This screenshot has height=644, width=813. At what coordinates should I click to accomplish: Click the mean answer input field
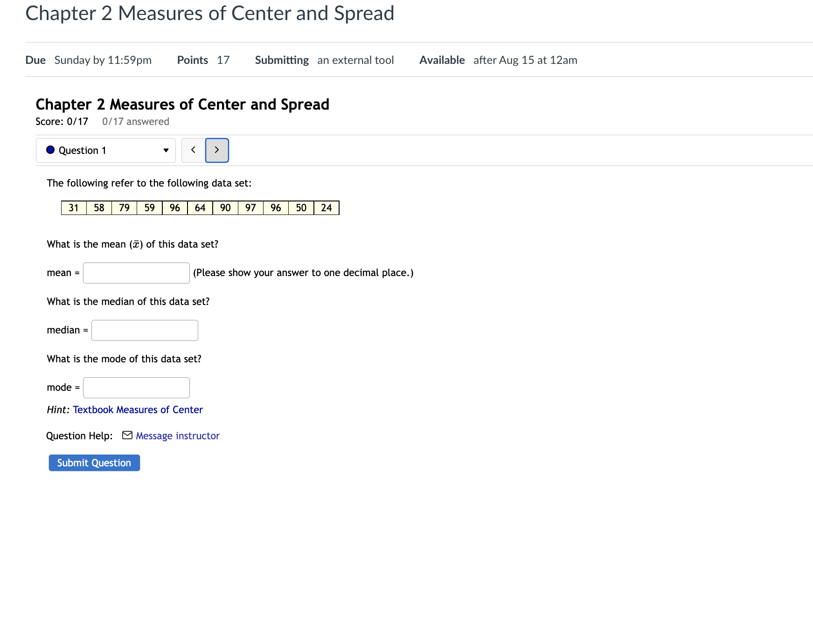coord(136,272)
